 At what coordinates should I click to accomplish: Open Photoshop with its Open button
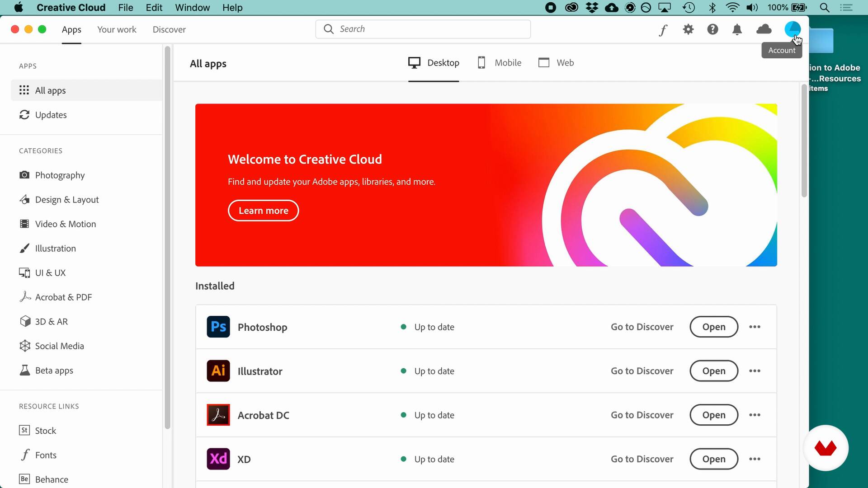point(714,327)
